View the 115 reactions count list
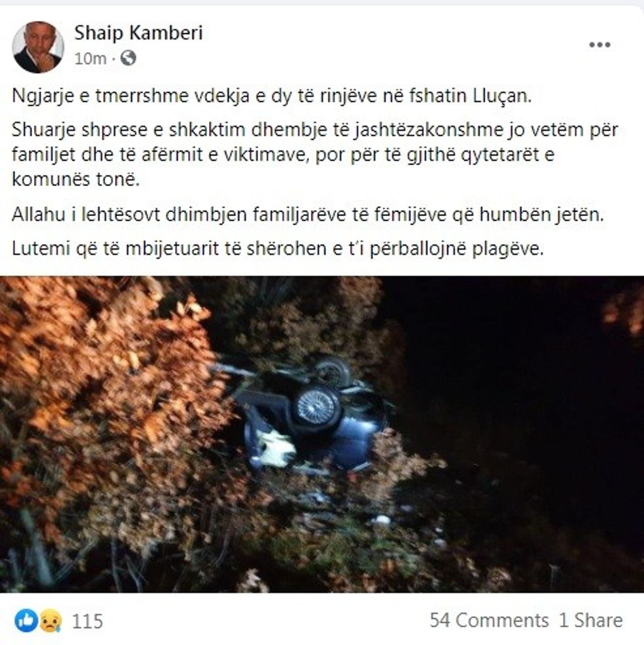 tap(87, 621)
